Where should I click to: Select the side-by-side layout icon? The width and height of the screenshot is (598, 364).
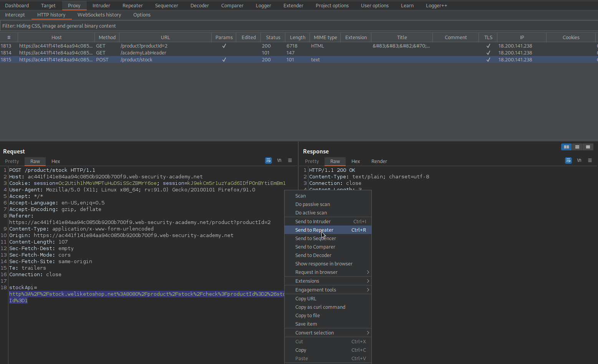(x=567, y=147)
